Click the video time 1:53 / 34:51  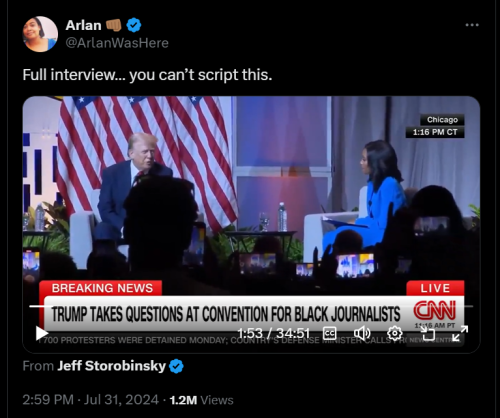(274, 333)
